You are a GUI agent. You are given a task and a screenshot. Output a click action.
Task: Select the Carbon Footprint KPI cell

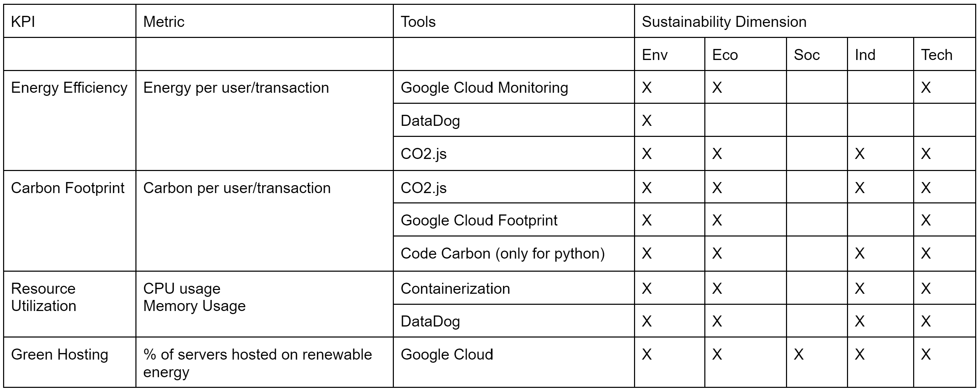coord(70,221)
